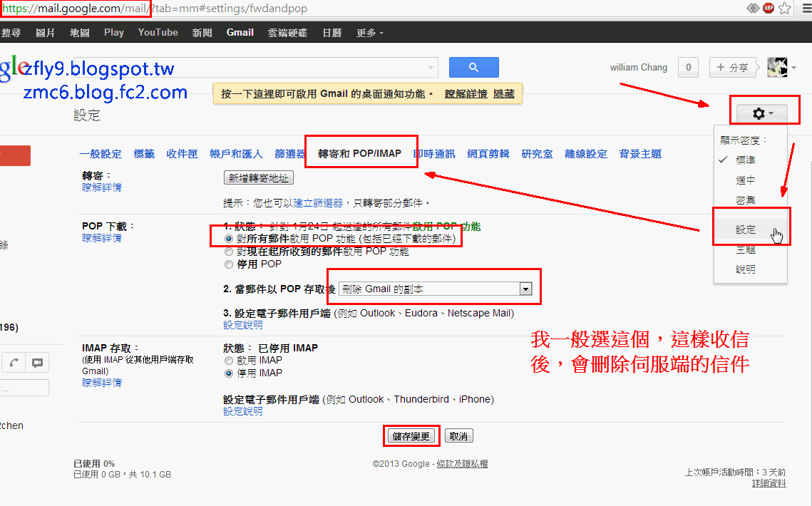Open the settings gear menu
Image resolution: width=812 pixels, height=506 pixels.
pos(762,113)
